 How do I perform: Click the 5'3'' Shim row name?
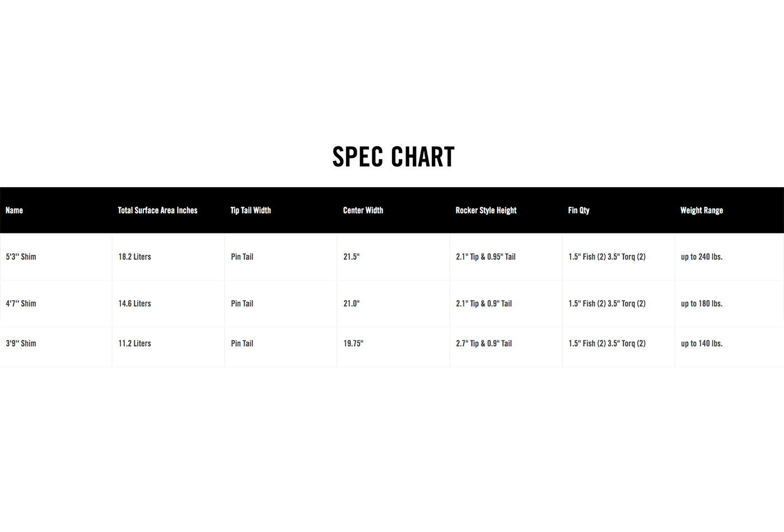point(21,257)
